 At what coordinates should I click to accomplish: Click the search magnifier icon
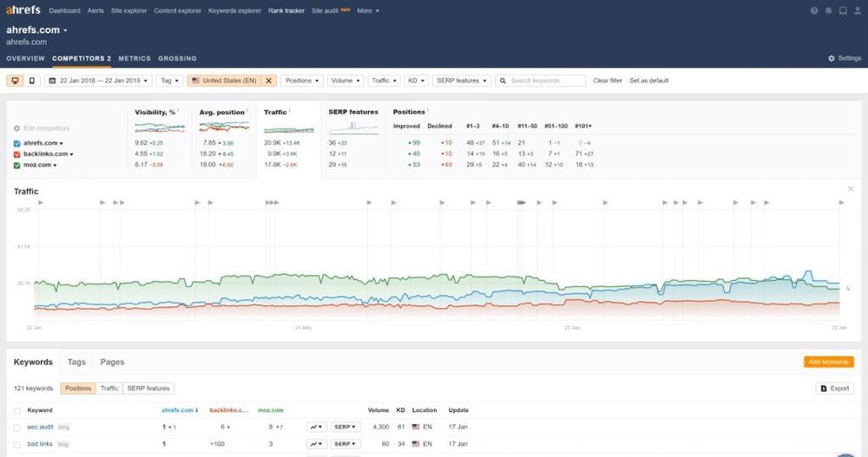[x=503, y=81]
